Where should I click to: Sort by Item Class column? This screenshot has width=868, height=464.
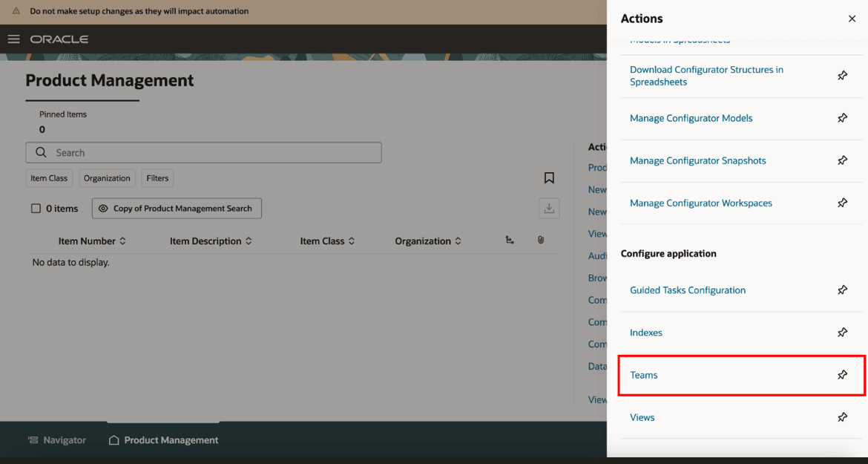pos(327,241)
